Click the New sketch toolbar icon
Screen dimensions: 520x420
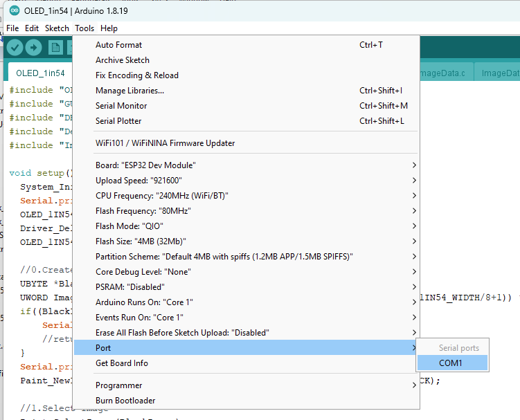pyautogui.click(x=55, y=48)
